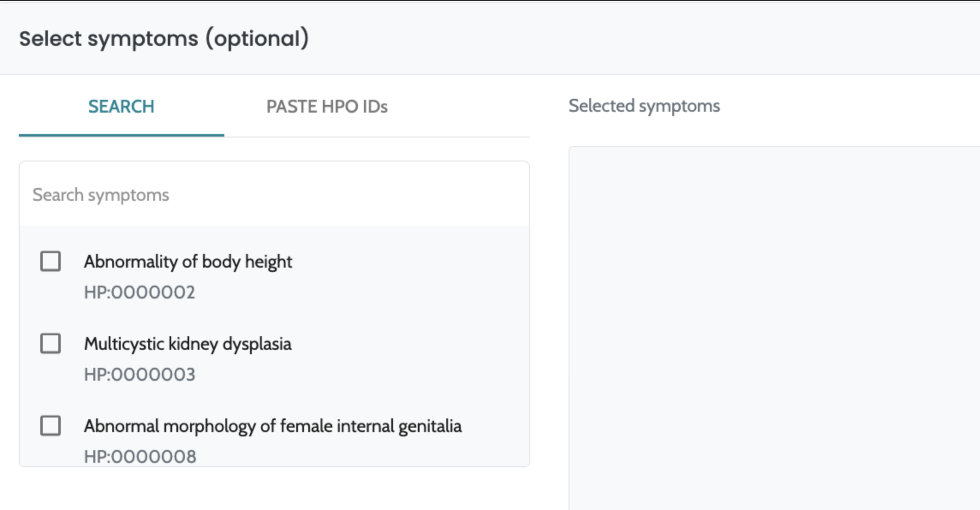Image resolution: width=980 pixels, height=510 pixels.
Task: Click the "Selected symptoms" heading
Action: pos(644,106)
